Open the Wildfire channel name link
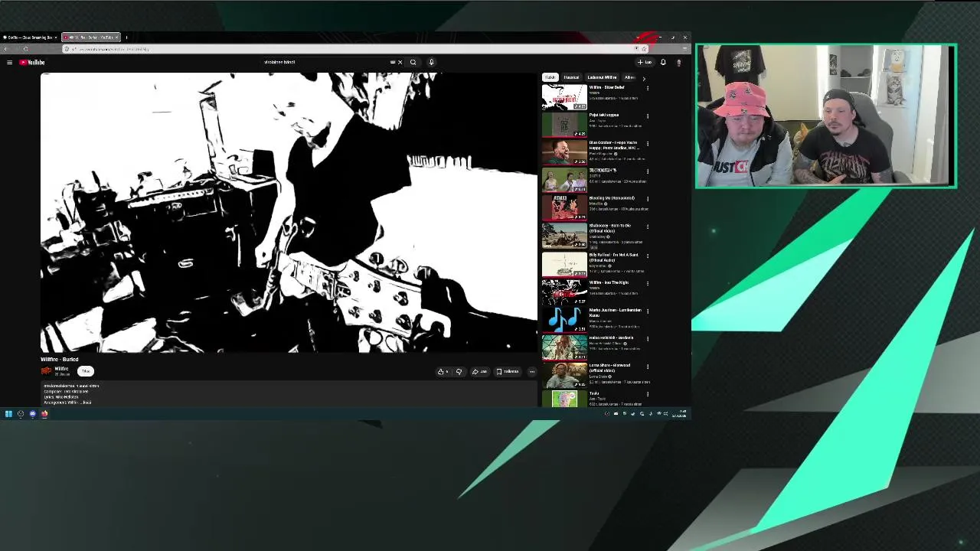 [61, 369]
